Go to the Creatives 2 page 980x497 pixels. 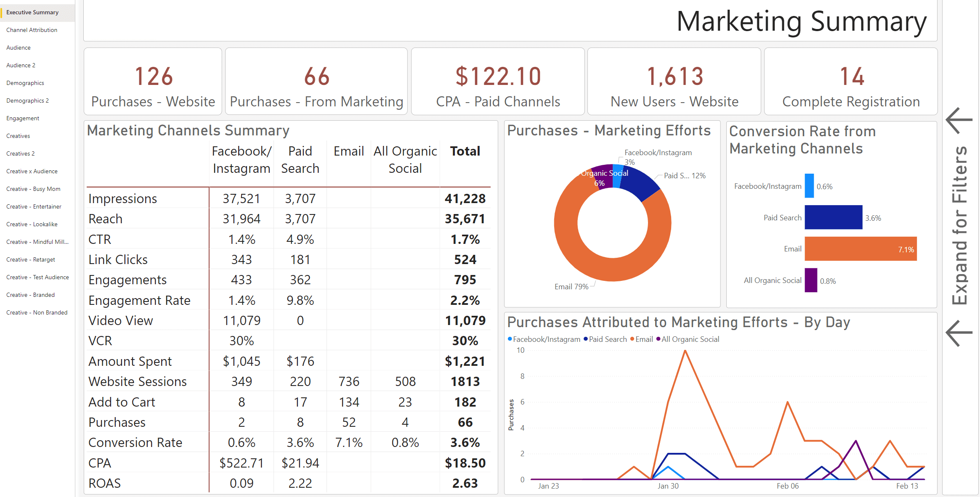(x=20, y=153)
